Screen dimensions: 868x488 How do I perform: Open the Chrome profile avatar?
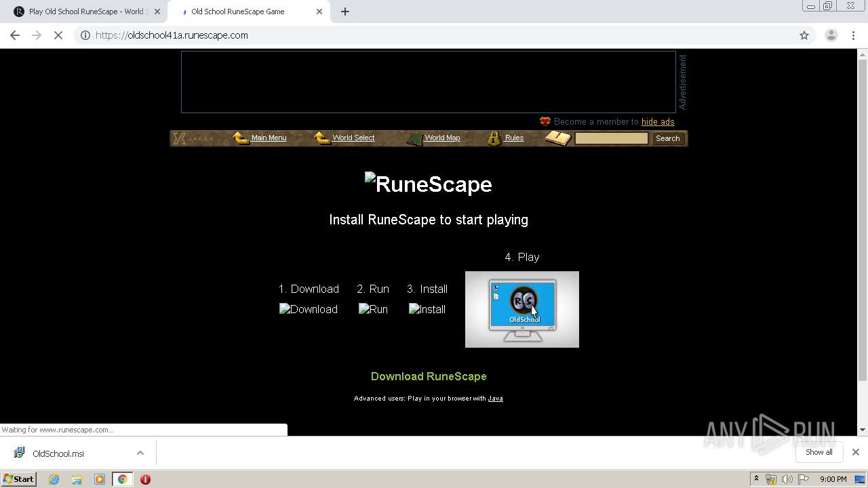click(831, 35)
